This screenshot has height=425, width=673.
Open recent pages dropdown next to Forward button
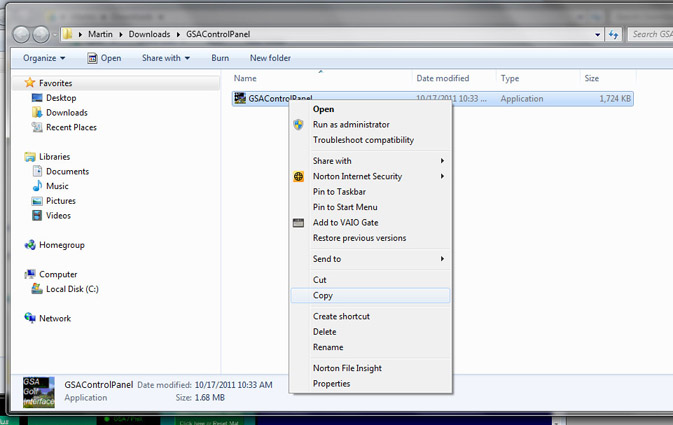(55, 34)
